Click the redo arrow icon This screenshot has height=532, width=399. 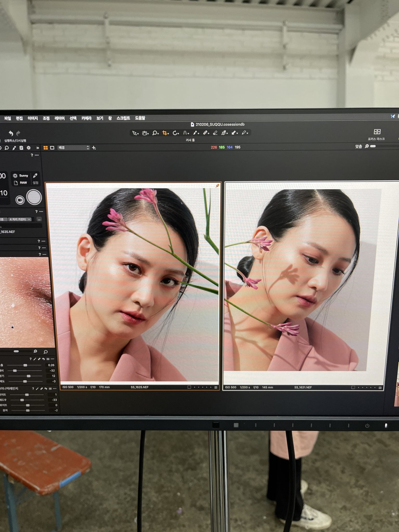18,133
